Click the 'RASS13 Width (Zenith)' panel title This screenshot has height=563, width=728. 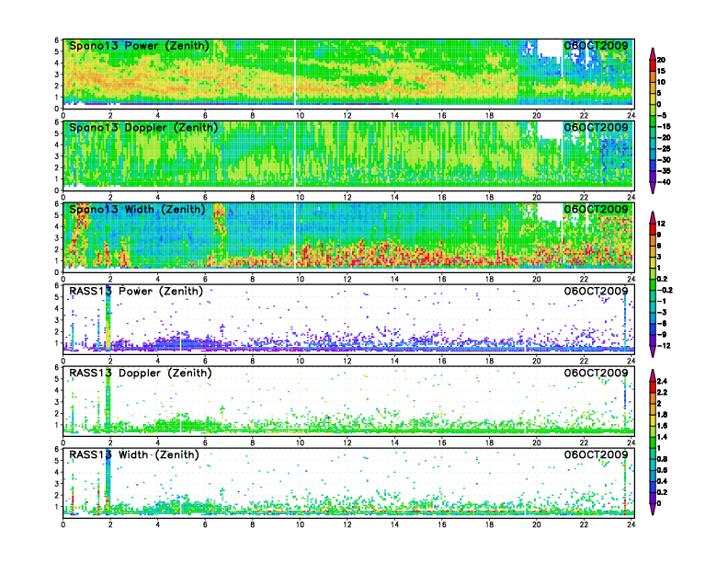(133, 454)
